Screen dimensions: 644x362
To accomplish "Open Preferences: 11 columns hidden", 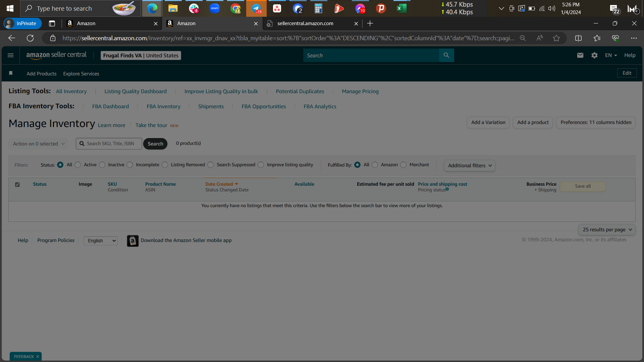I will coord(596,122).
